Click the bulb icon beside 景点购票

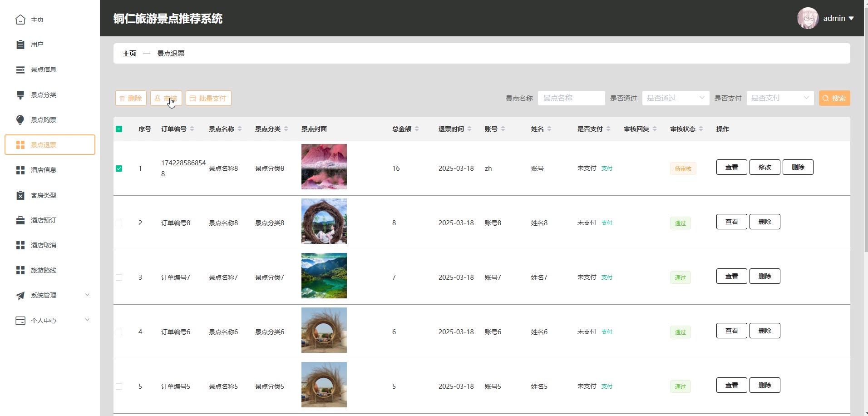pyautogui.click(x=20, y=120)
